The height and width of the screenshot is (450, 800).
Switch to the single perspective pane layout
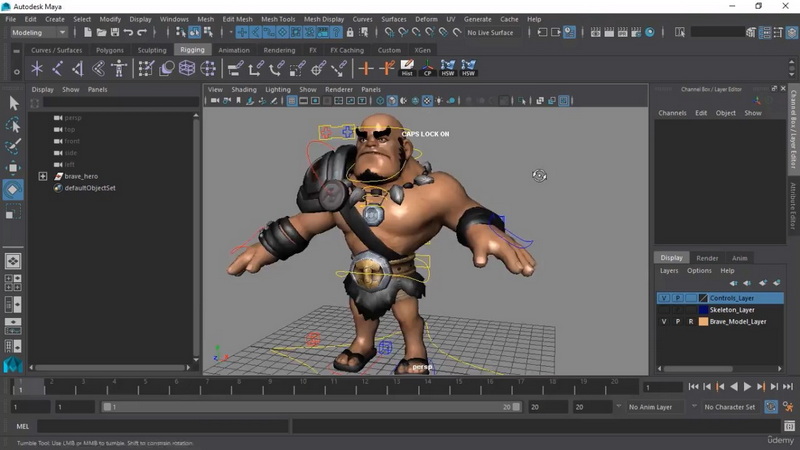click(13, 261)
